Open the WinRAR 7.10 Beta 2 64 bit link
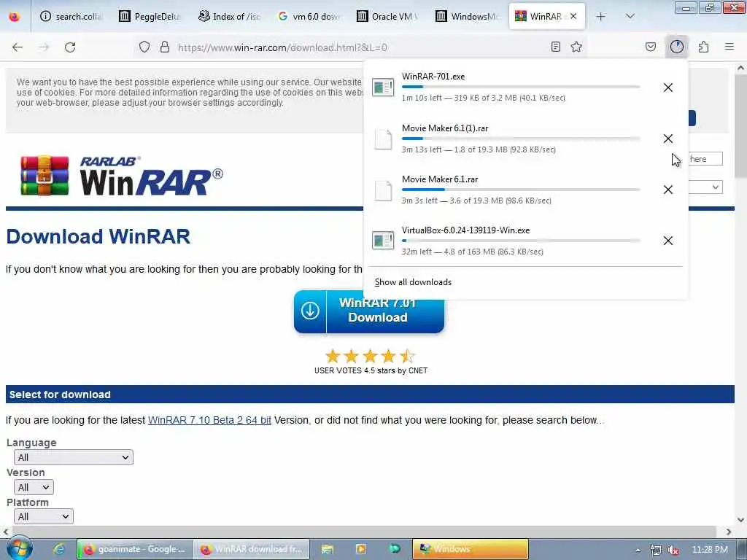This screenshot has height=560, width=747. coord(209,420)
